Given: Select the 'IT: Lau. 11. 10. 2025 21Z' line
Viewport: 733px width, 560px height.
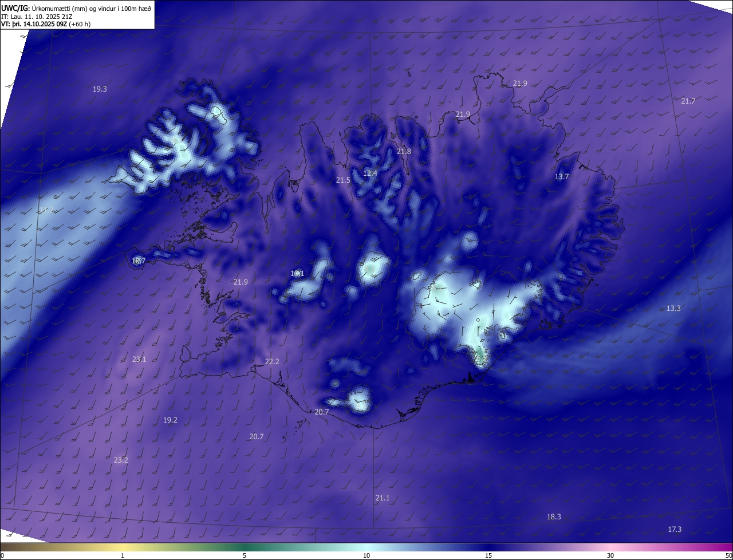Looking at the screenshot, I should pyautogui.click(x=37, y=16).
